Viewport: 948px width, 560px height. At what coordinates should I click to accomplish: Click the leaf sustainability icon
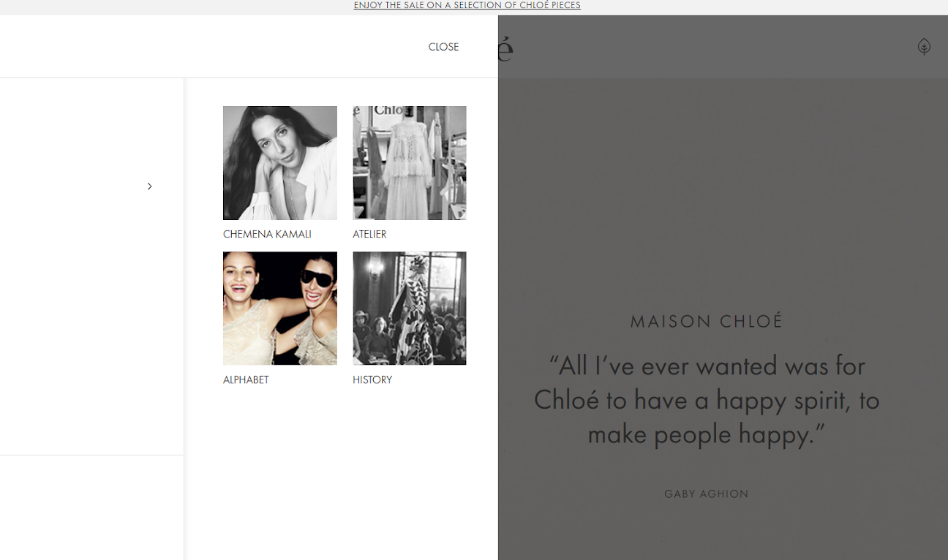click(x=924, y=47)
